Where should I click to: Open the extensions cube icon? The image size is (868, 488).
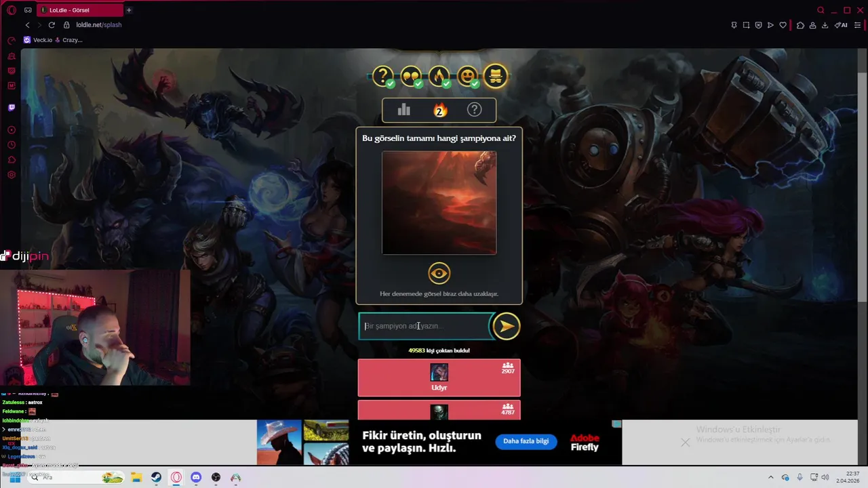(x=800, y=25)
